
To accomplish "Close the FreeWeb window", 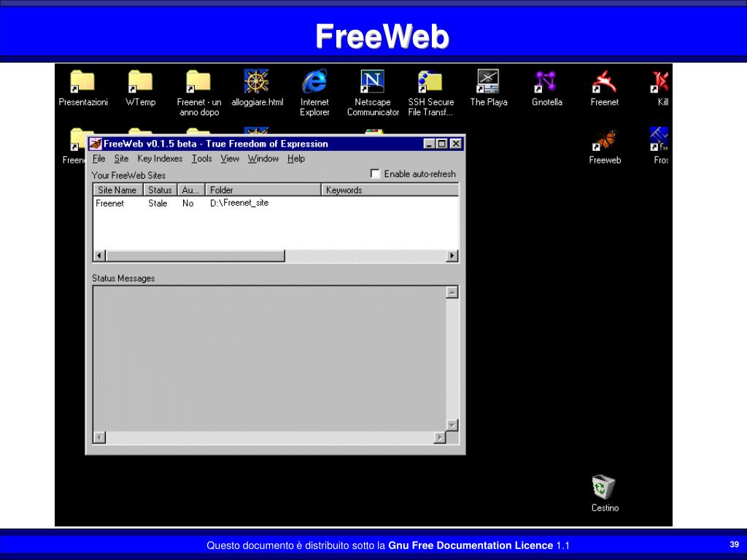I will click(x=456, y=144).
